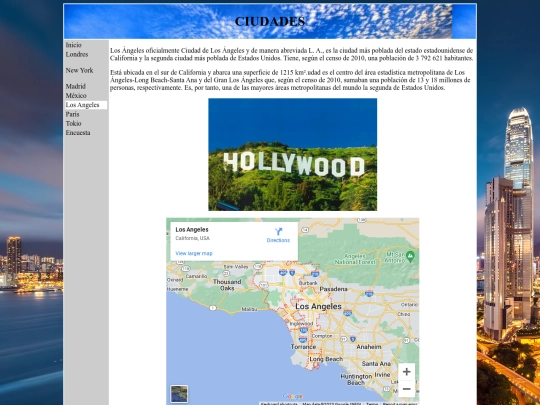Click the Anaheim label on the map
The height and width of the screenshot is (405, 540).
point(369,347)
